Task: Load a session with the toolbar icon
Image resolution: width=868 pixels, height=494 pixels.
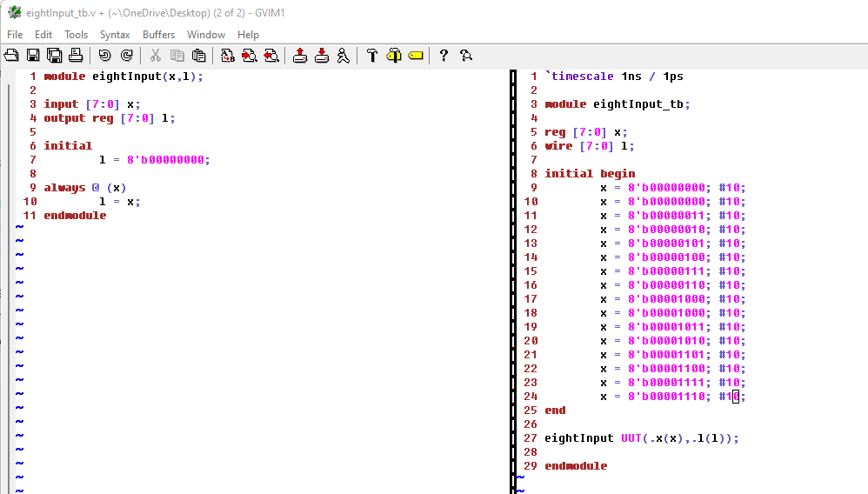Action: coord(300,56)
